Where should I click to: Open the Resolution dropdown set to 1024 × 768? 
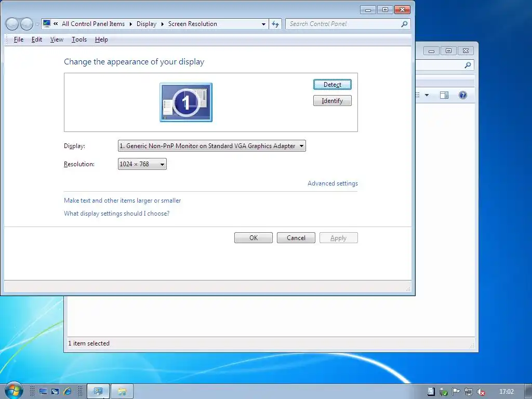point(142,164)
